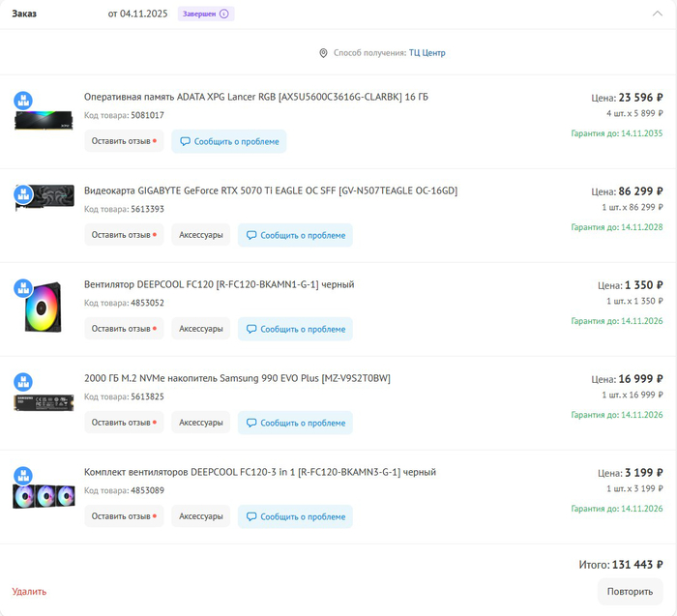The image size is (677, 616).
Task: Click the location pin icon
Action: [323, 53]
